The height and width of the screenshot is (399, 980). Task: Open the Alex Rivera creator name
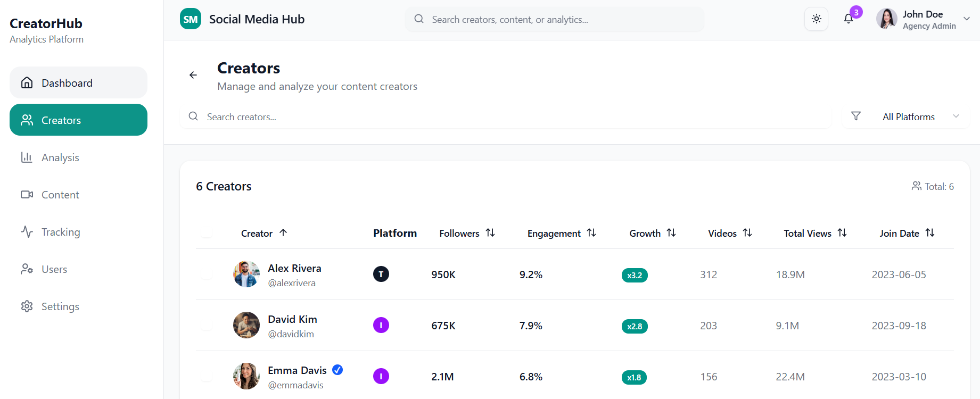[294, 268]
